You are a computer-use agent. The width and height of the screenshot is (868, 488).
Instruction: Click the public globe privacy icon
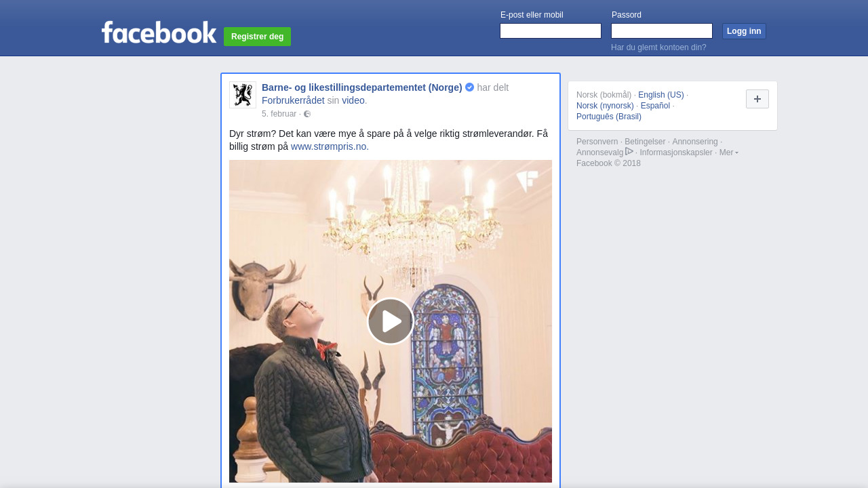[x=307, y=114]
